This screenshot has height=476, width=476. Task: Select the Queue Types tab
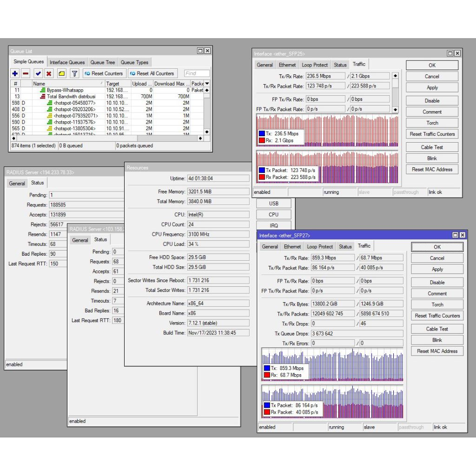(134, 62)
